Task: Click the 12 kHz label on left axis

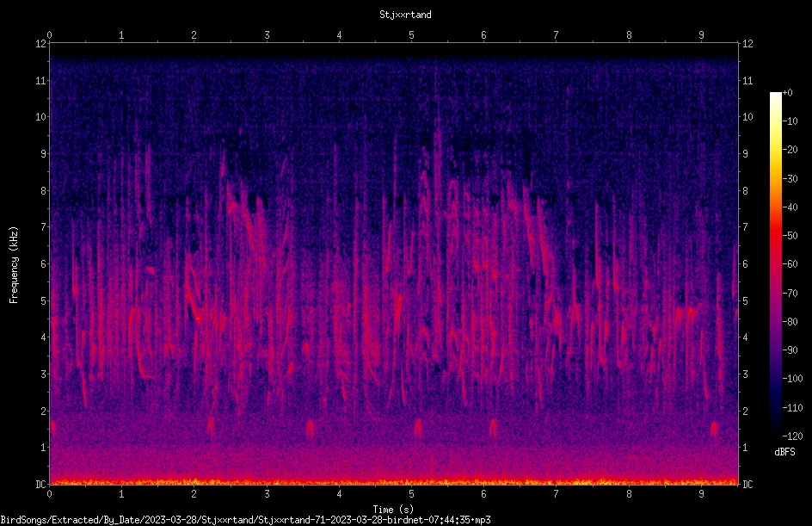Action: 41,44
